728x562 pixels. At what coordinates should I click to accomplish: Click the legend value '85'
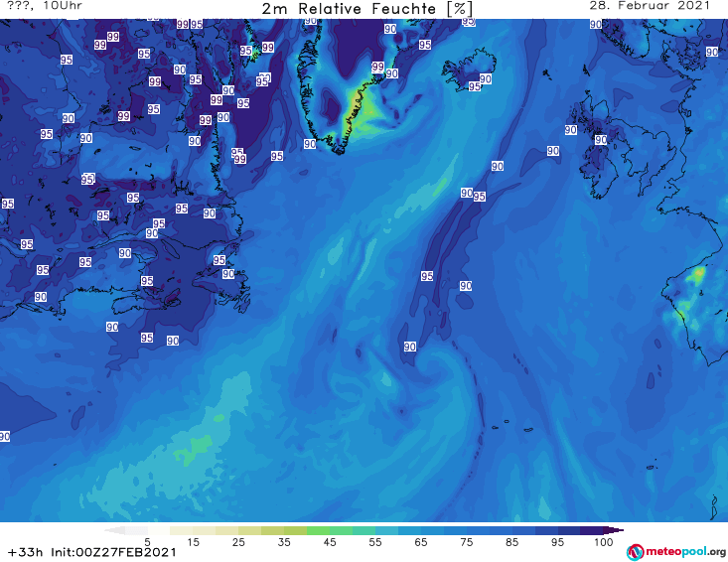click(x=511, y=542)
